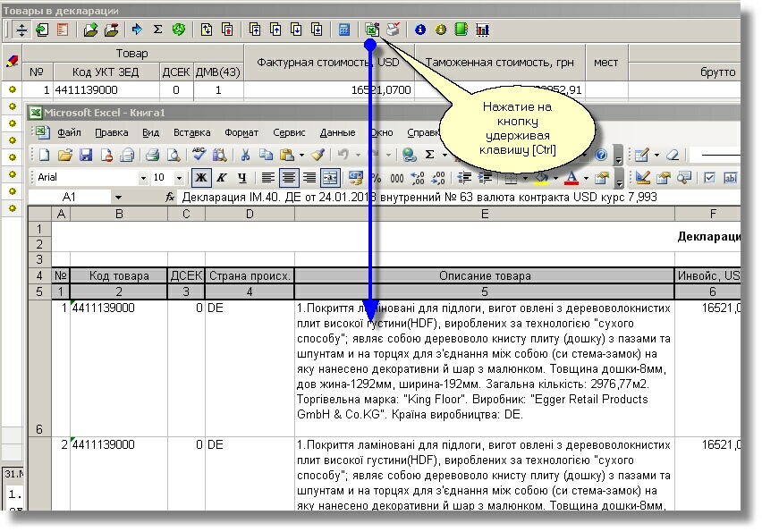Expand the Name Box dropdown next to A1

point(118,198)
